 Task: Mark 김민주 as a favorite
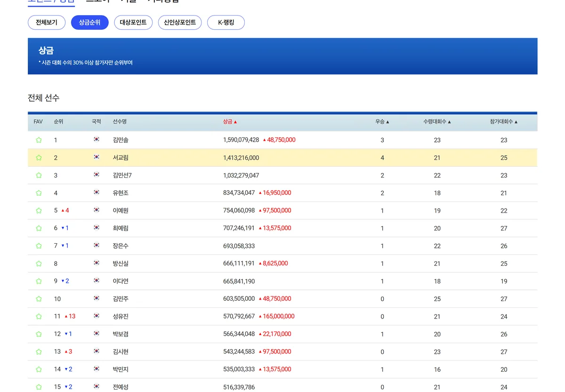click(x=39, y=299)
